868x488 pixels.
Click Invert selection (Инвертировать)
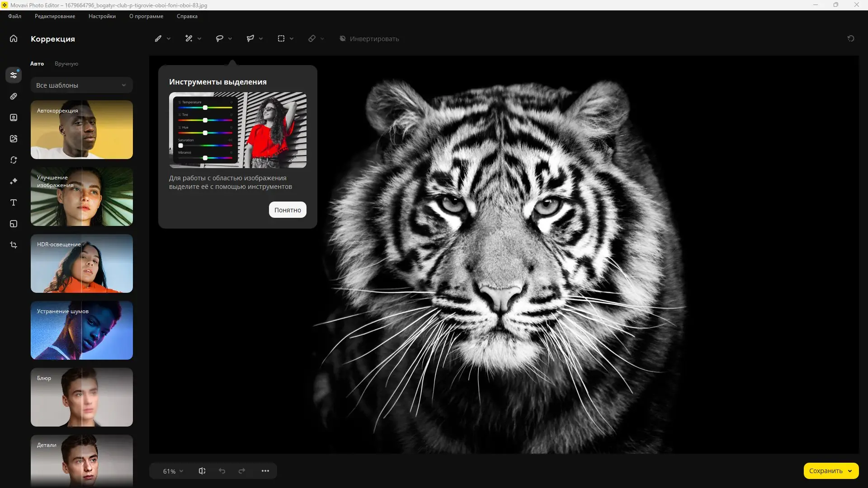coord(369,39)
